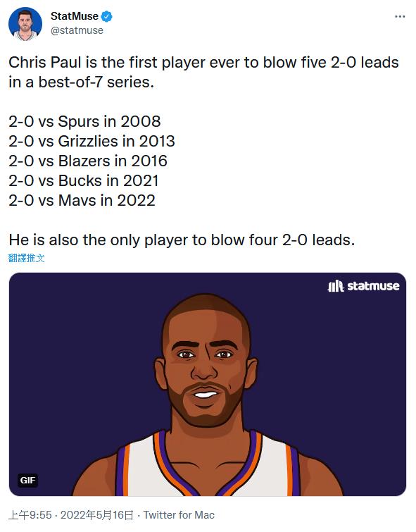The image size is (416, 532).
Task: Click the 'only player to blow four' sentence
Action: (x=182, y=240)
